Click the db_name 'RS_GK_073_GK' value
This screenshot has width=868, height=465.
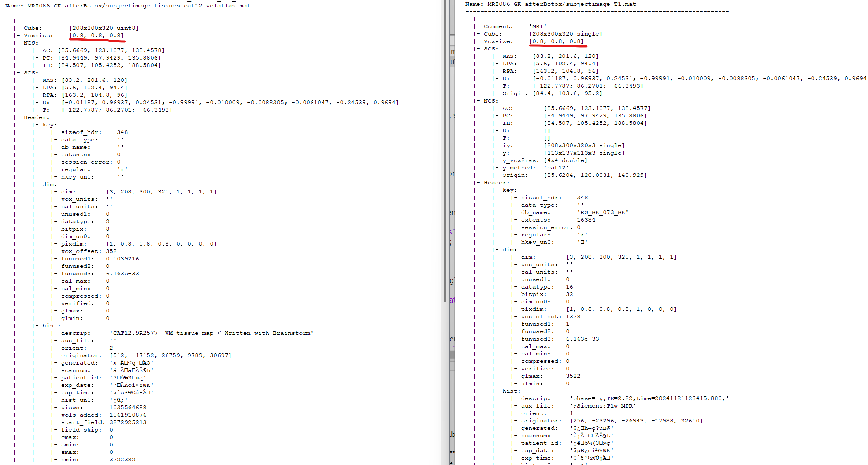pyautogui.click(x=602, y=212)
